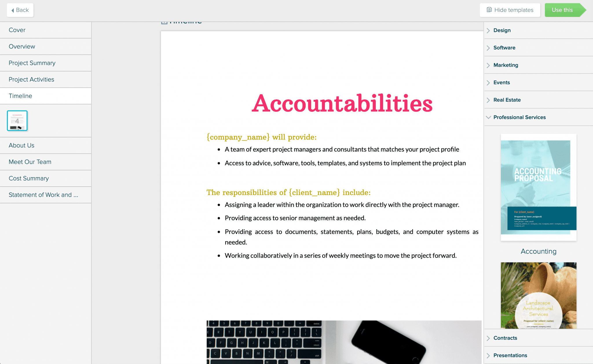Select the Project Activities menu item
593x364 pixels.
pos(31,79)
